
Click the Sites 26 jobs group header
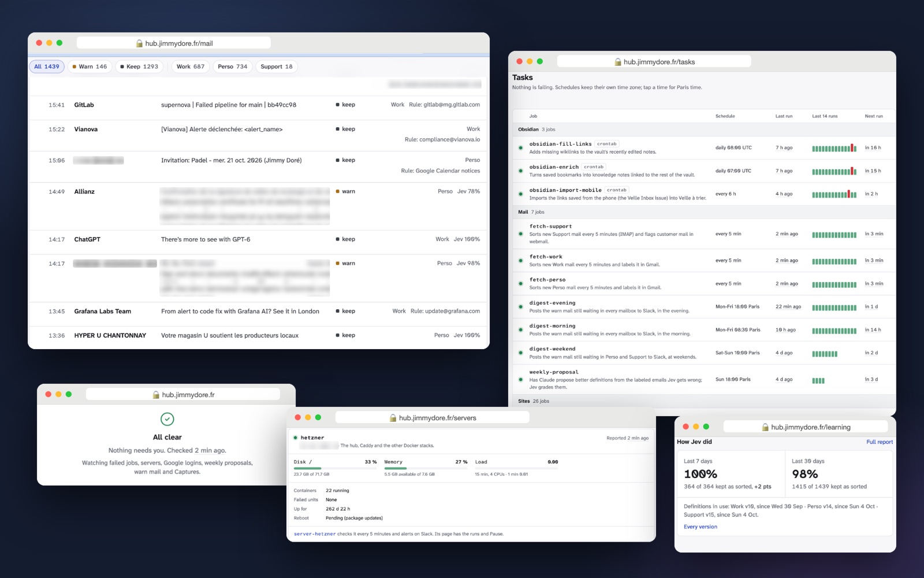[703, 401]
